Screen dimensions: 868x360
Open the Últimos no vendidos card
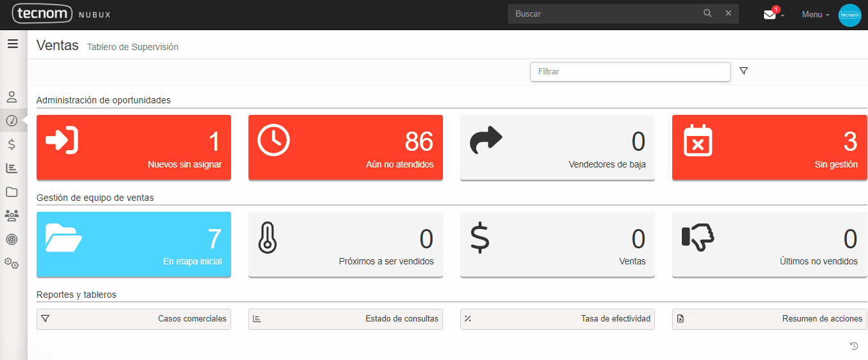(x=769, y=244)
